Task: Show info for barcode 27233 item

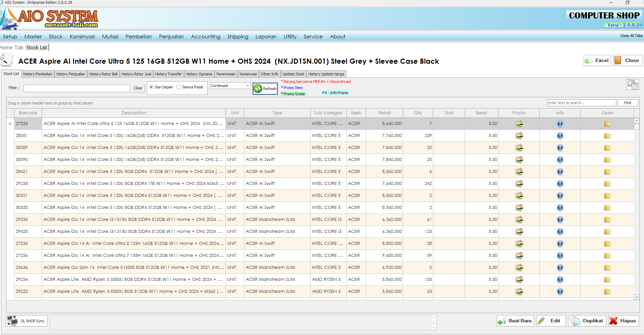Action: click(560, 124)
